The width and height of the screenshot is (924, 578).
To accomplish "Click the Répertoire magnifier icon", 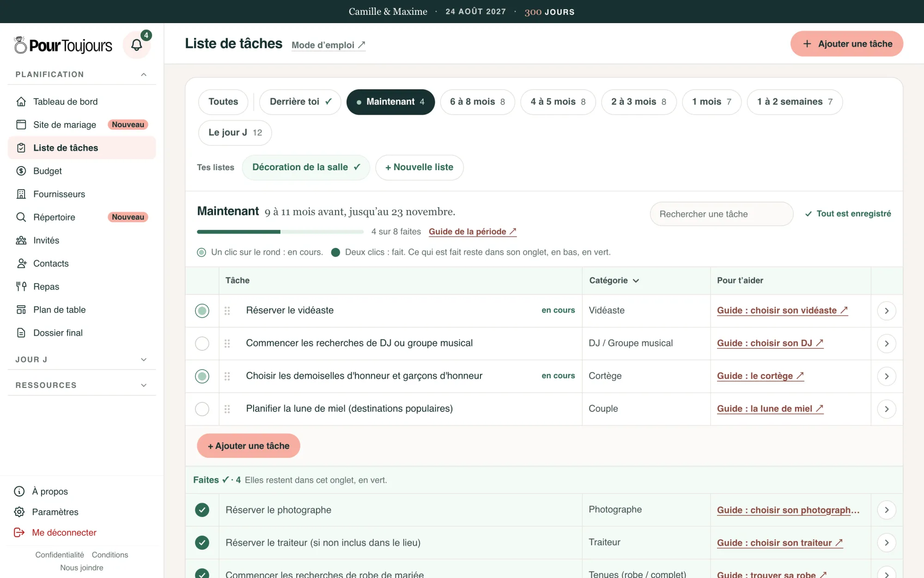I will [21, 217].
